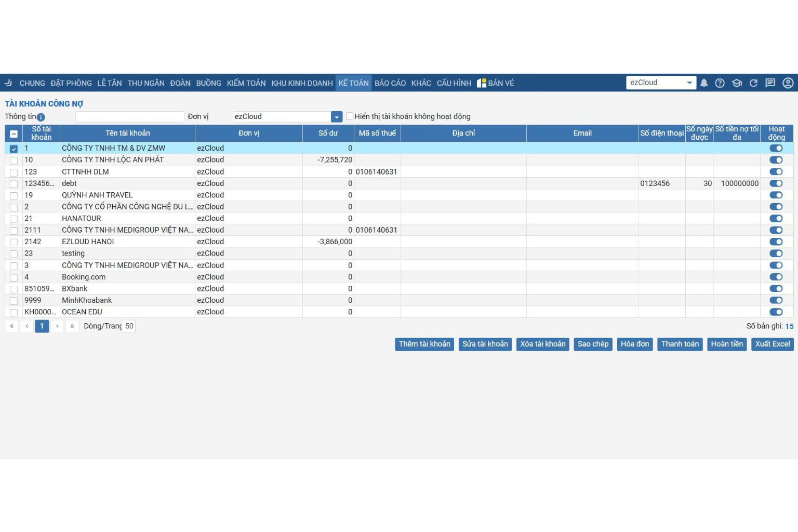This screenshot has height=532, width=798.
Task: Check 'Hiển thị tài khoản không hoạt động'
Action: [350, 116]
